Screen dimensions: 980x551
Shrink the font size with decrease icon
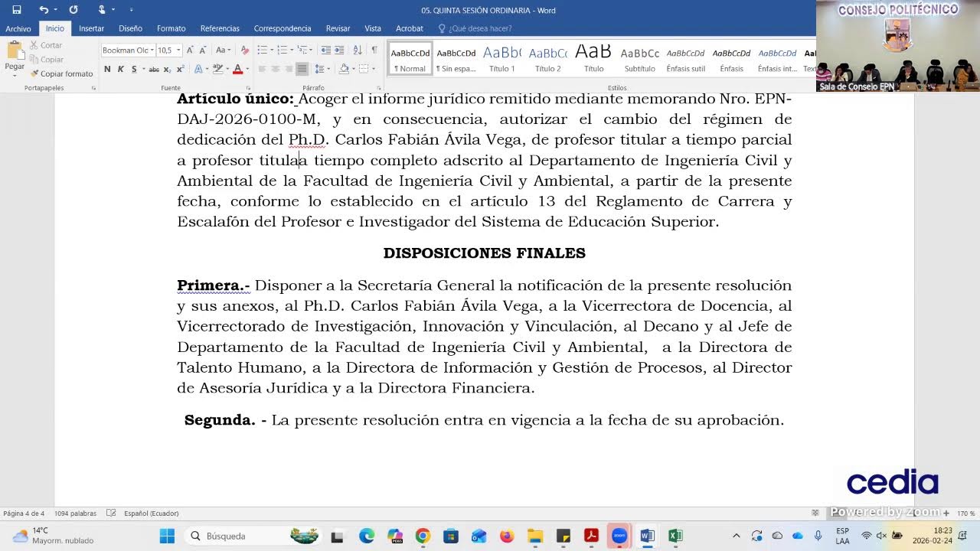203,51
